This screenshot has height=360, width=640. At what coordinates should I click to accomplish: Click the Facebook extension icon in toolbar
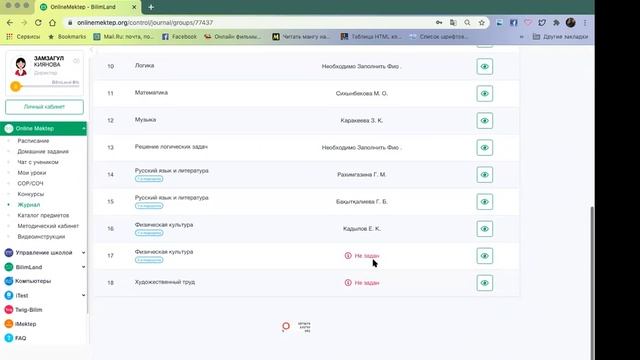click(x=513, y=23)
